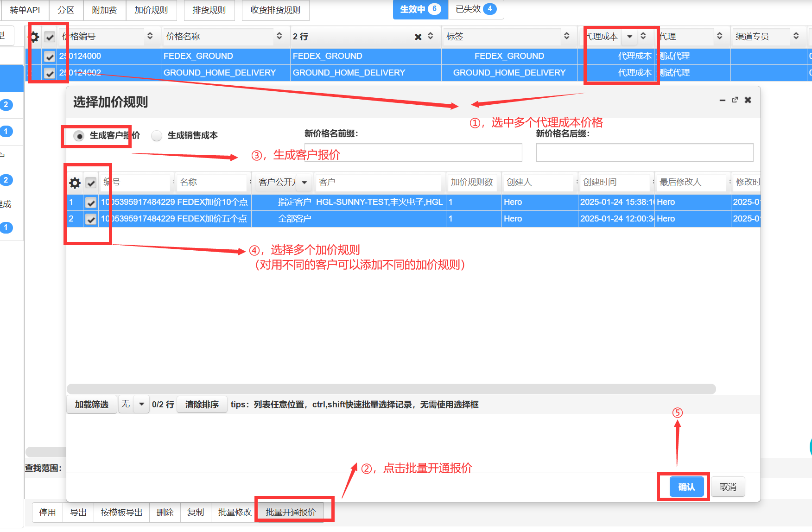Show 生效中 prices tab
Screen dimensions: 812x532
[x=420, y=9]
